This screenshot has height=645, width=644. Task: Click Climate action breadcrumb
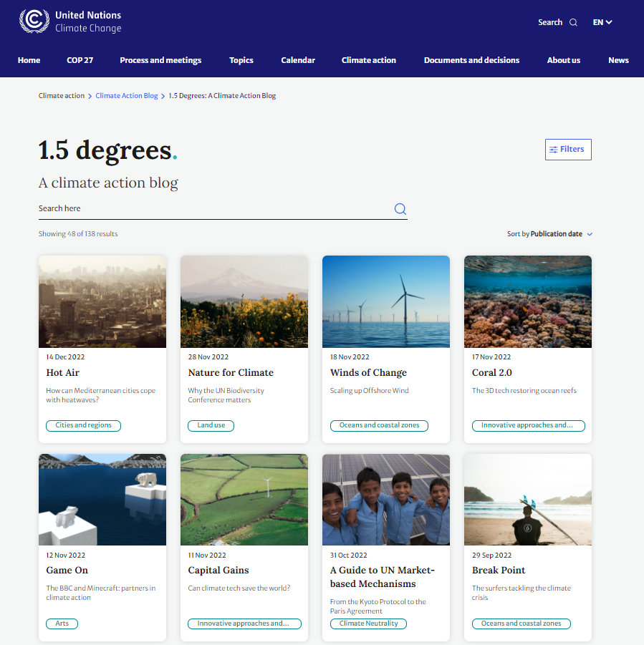click(x=62, y=95)
